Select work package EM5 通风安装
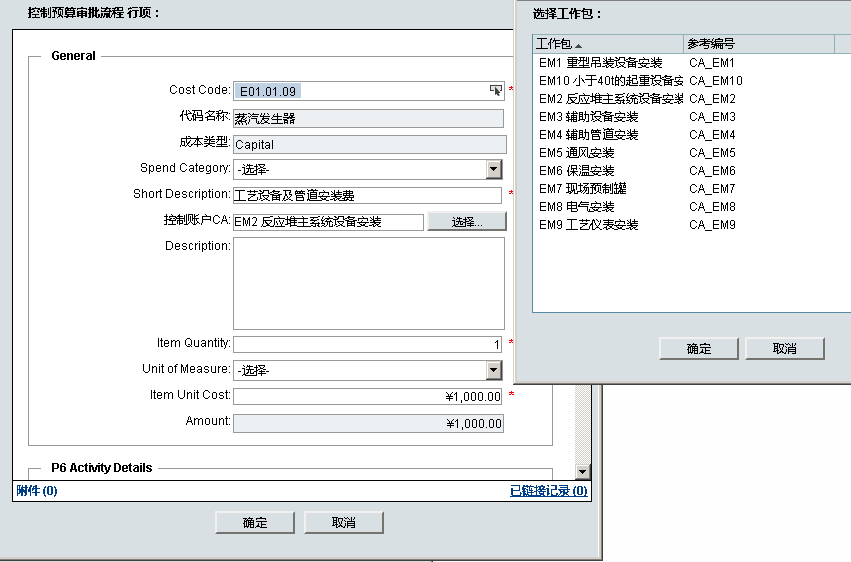This screenshot has height=562, width=851. (576, 152)
